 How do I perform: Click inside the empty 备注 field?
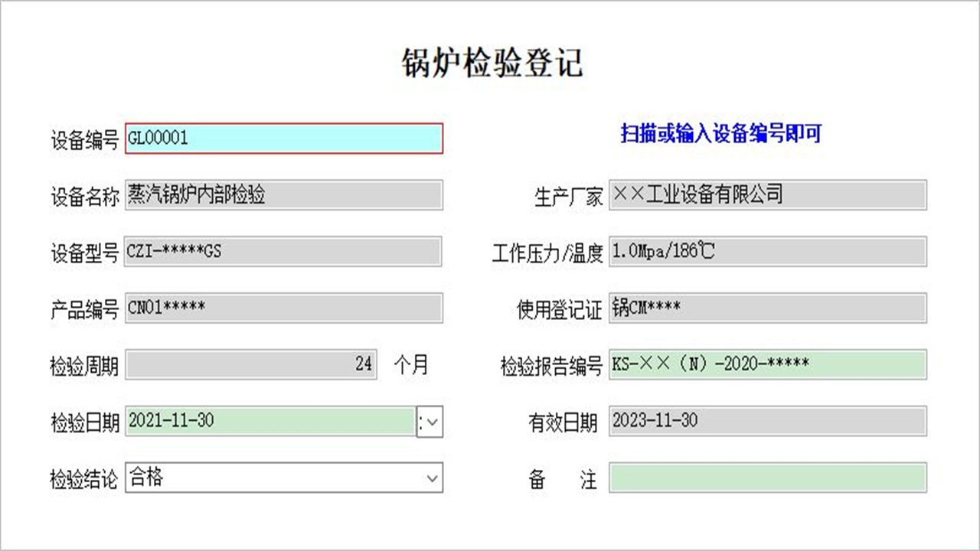click(x=766, y=478)
